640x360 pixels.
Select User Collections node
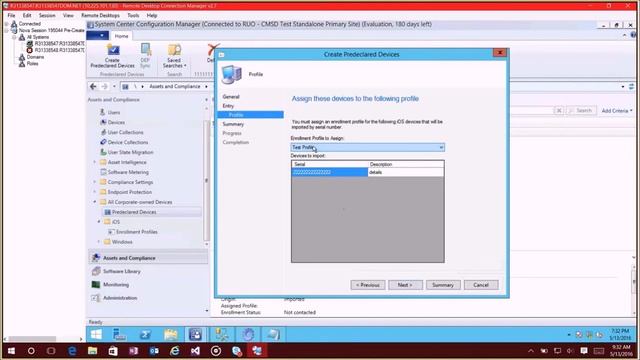[125, 132]
